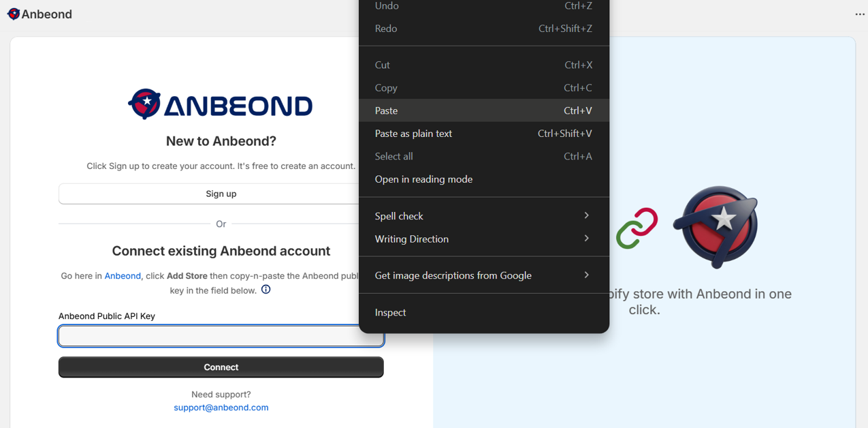Click the chain link icon
The width and height of the screenshot is (868, 428).
point(637,228)
